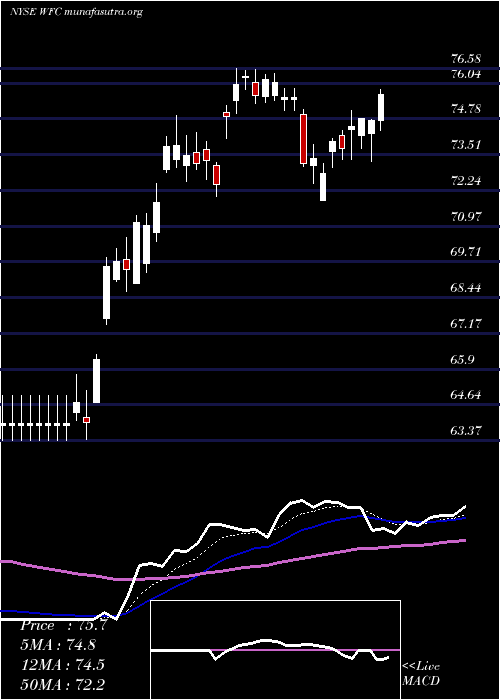Click the tall white gap-up candle near 68.44
The height and width of the screenshot is (700, 500).
point(106,292)
